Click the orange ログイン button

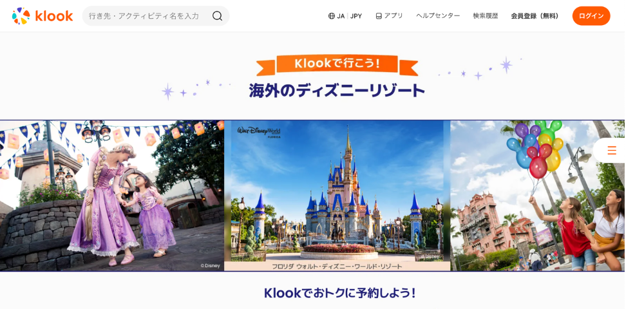591,16
